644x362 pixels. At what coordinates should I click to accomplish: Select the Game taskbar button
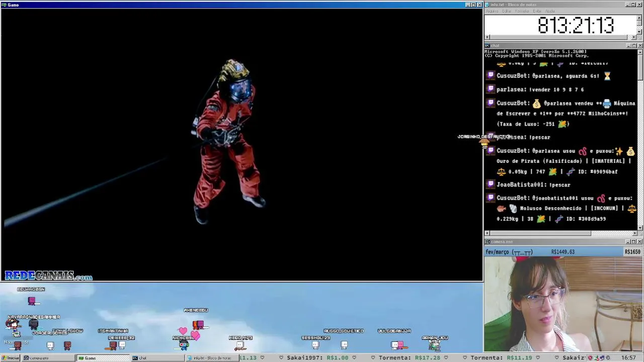(103, 358)
